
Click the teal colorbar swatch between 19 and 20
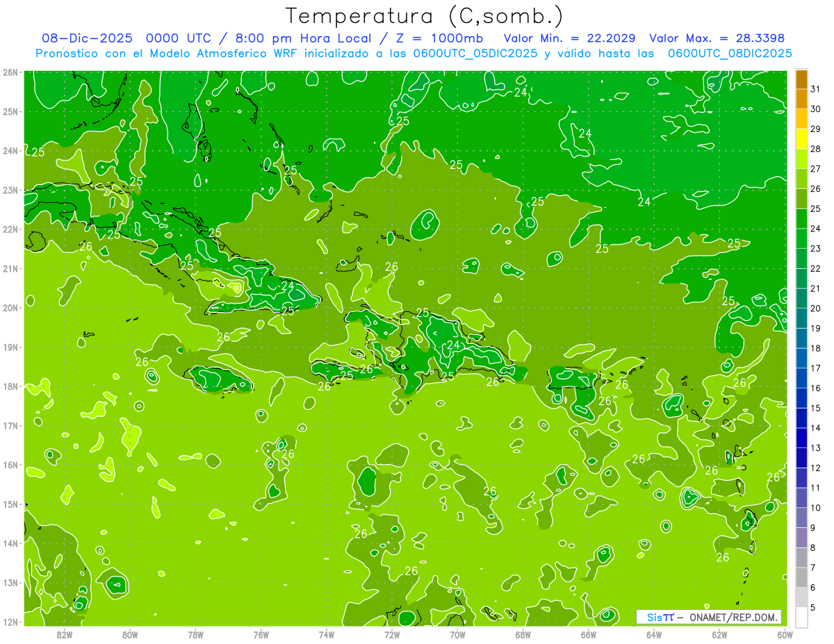801,318
